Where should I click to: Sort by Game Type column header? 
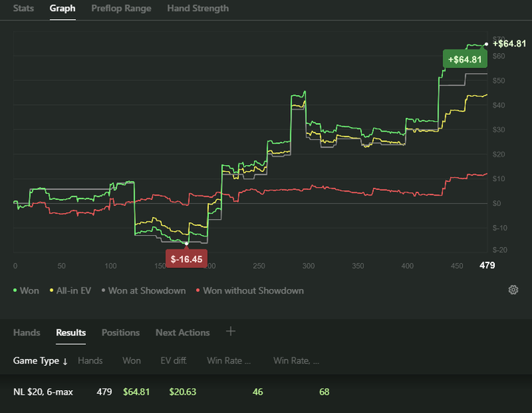tap(40, 361)
